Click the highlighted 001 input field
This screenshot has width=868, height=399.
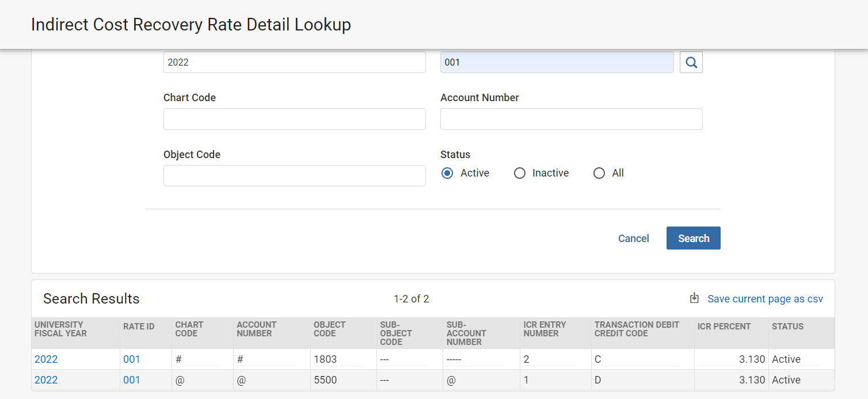[557, 62]
